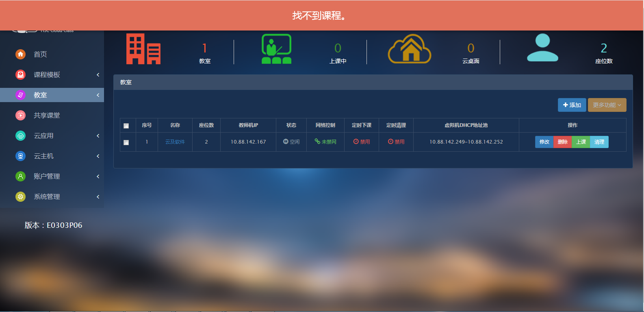644x312 pixels.
Task: Open the 教室 menu item
Action: pos(40,95)
